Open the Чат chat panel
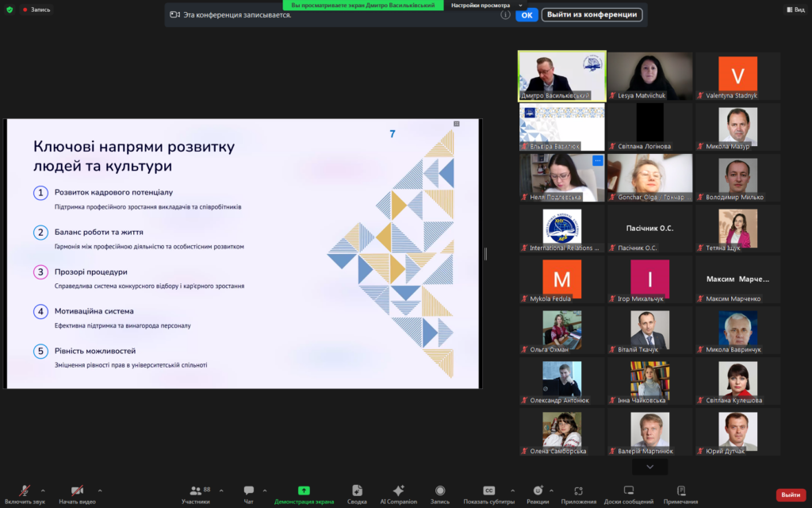Image resolution: width=812 pixels, height=508 pixels. [249, 491]
